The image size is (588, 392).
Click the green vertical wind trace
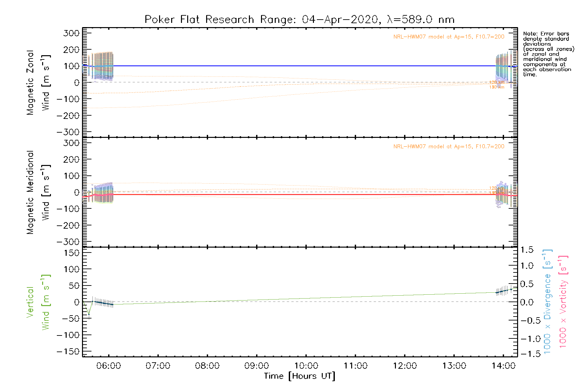pos(301,298)
